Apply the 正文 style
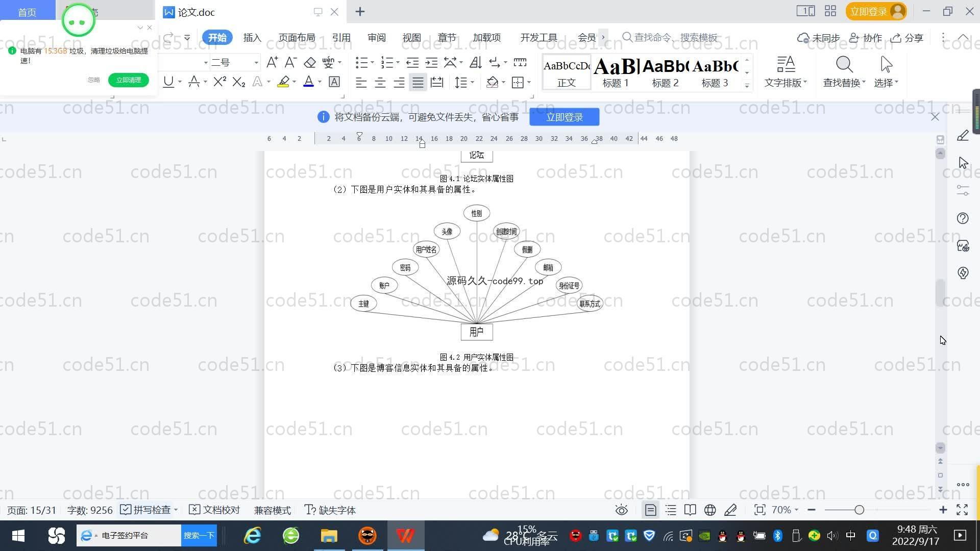Viewport: 980px width, 551px height. (x=567, y=72)
